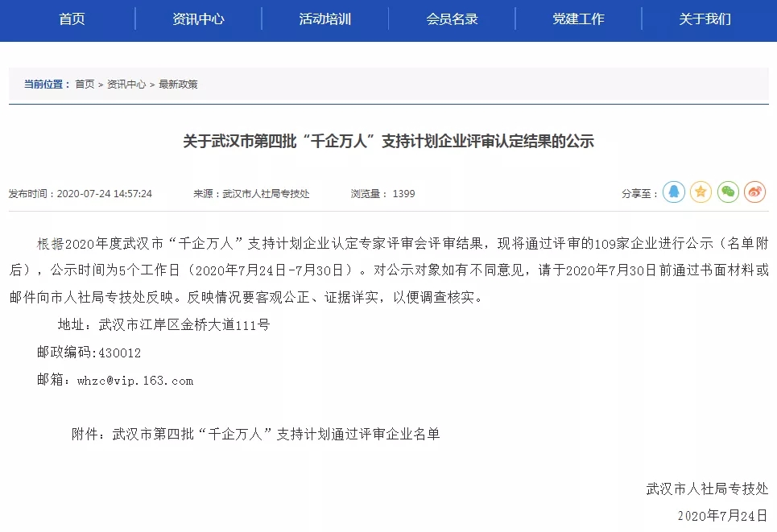The height and width of the screenshot is (532, 777).
Task: Share the article to Weibo
Action: [x=754, y=192]
